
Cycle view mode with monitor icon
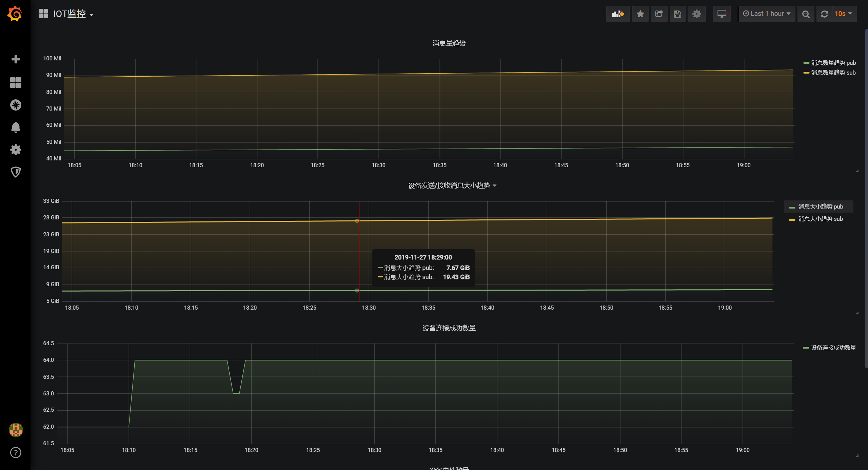point(722,14)
